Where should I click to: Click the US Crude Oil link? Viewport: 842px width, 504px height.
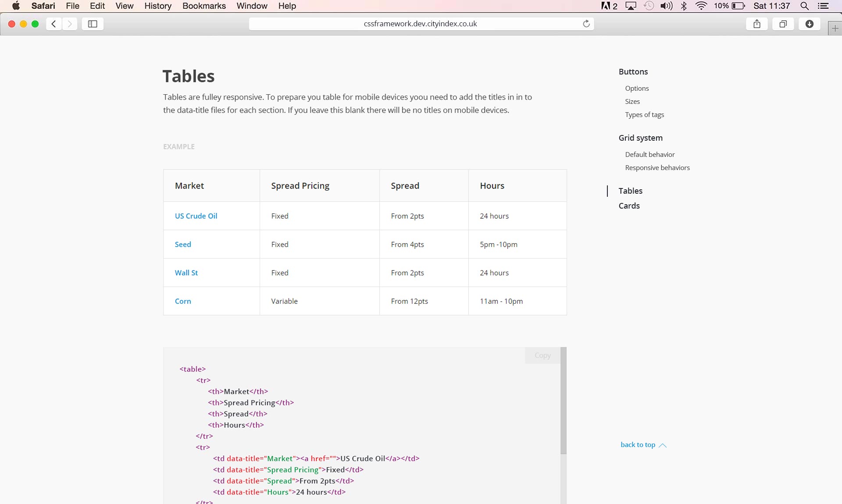[196, 216]
